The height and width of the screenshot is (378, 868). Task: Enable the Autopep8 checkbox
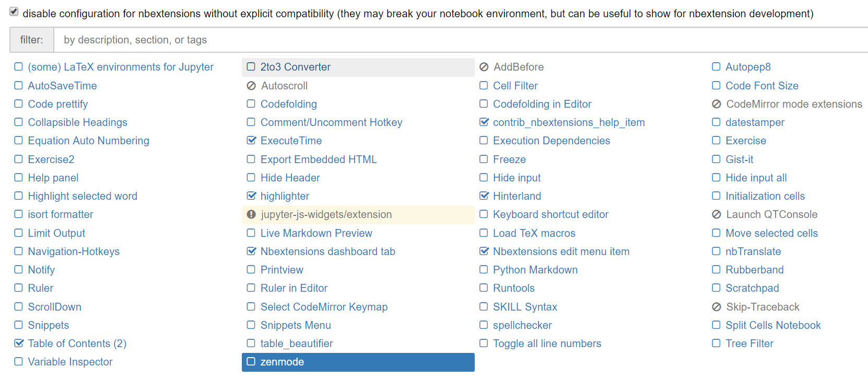point(716,67)
